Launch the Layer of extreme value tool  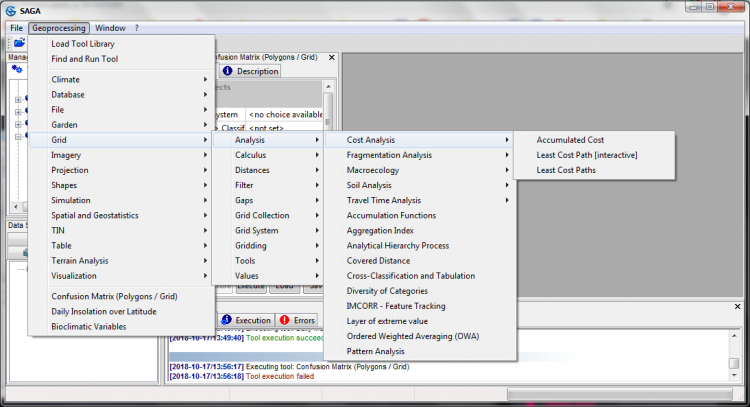click(420, 321)
